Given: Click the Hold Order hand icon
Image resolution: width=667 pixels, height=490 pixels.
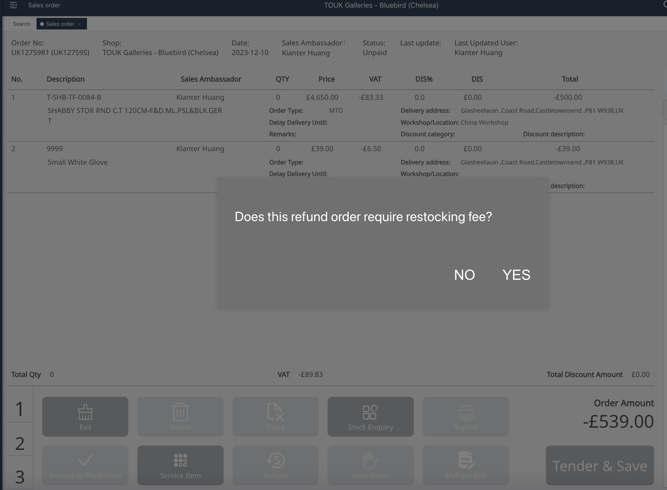Looking at the screenshot, I should (370, 465).
